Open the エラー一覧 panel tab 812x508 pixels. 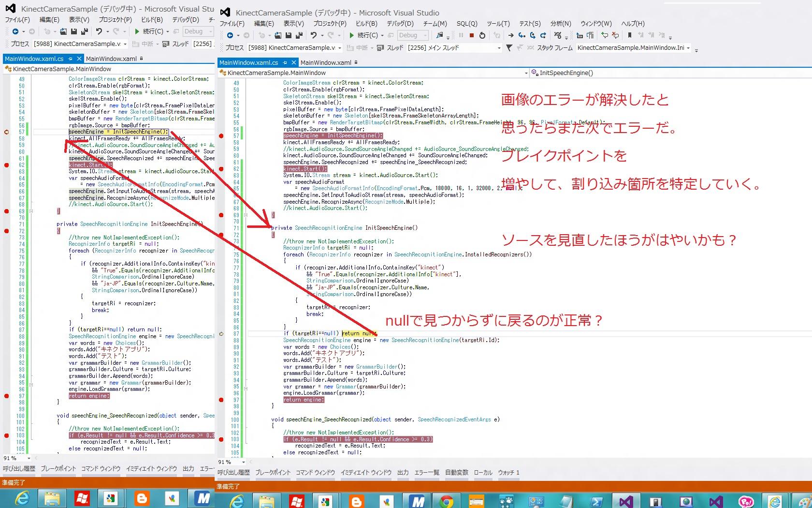(427, 473)
